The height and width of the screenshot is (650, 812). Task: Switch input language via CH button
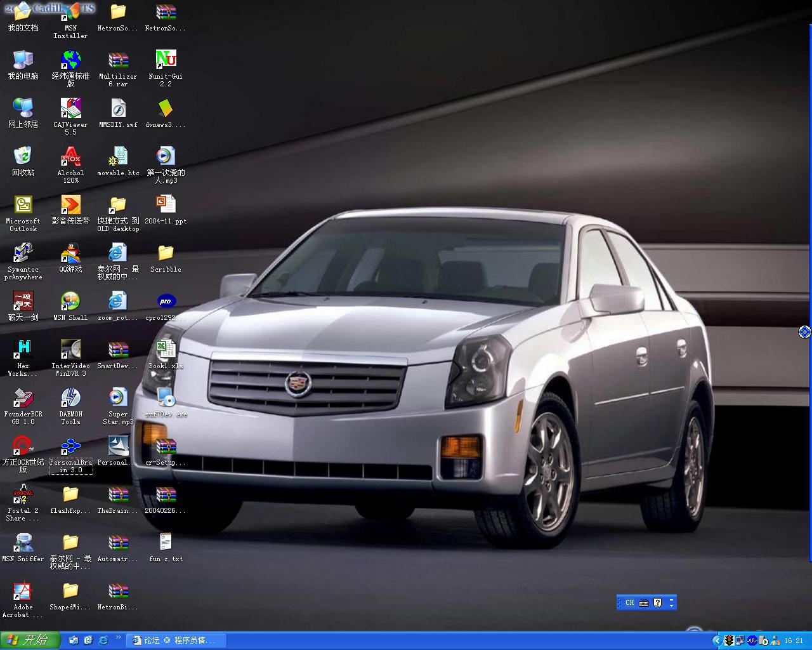[629, 602]
